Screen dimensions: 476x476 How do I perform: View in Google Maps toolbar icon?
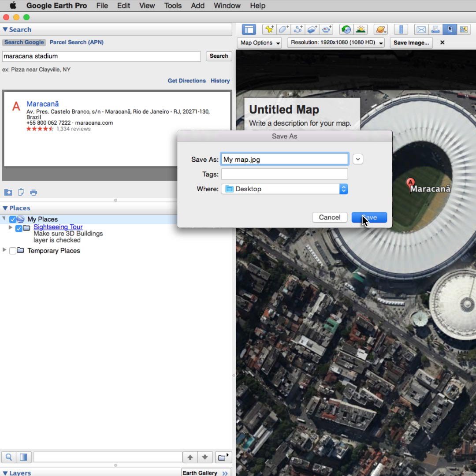(x=464, y=30)
